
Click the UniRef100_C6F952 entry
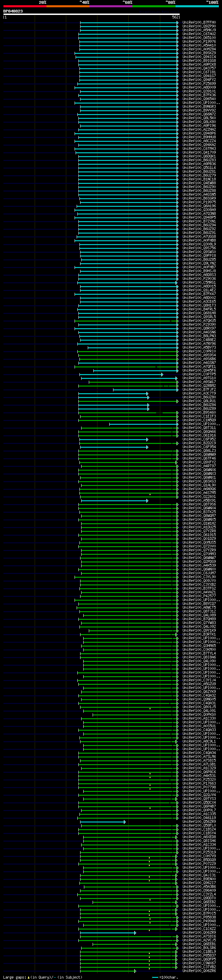199,439
